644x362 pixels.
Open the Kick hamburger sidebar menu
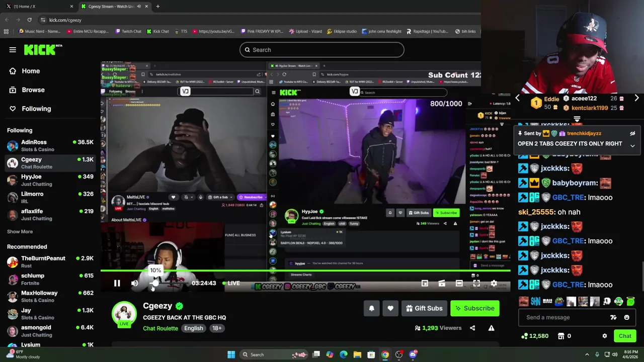coord(13,50)
